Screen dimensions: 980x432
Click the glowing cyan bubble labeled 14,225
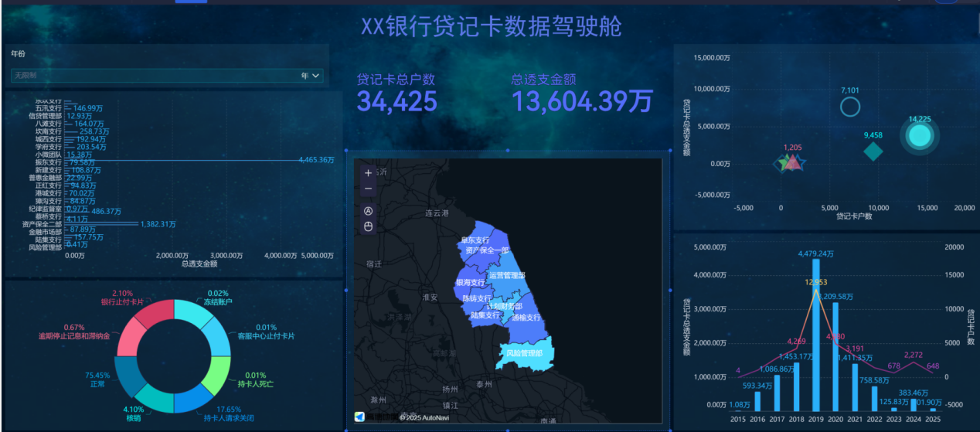[920, 136]
